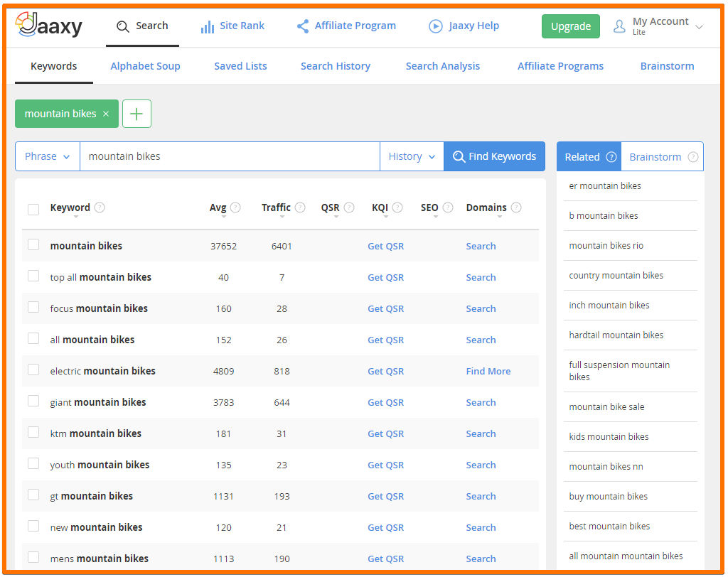Viewport: 728px width, 577px height.
Task: Search domains for 'all mountain bikes'
Action: point(481,340)
